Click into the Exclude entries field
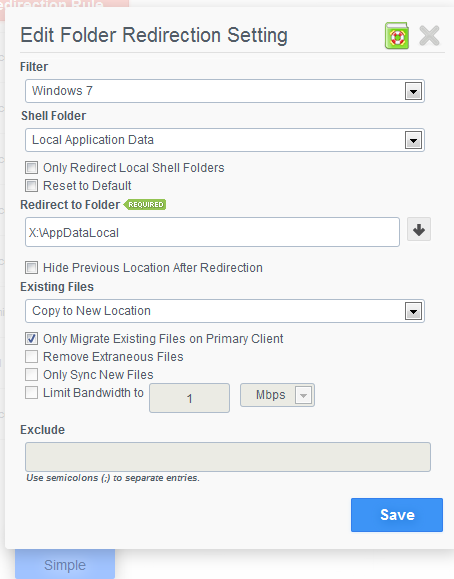Screen dimensions: 454x579 click(228, 457)
